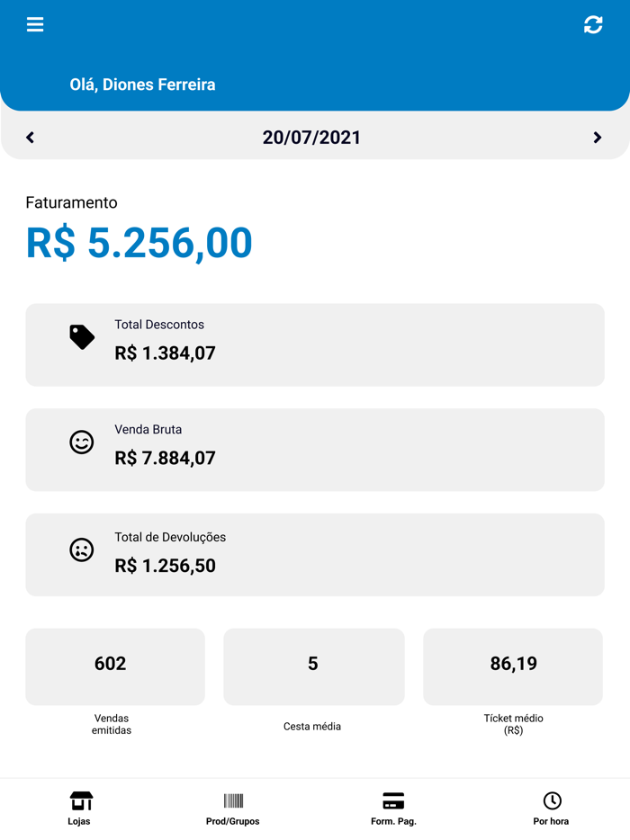This screenshot has height=840, width=630.
Task: Click the greeting Olá, Diones Ferreira
Action: (141, 84)
